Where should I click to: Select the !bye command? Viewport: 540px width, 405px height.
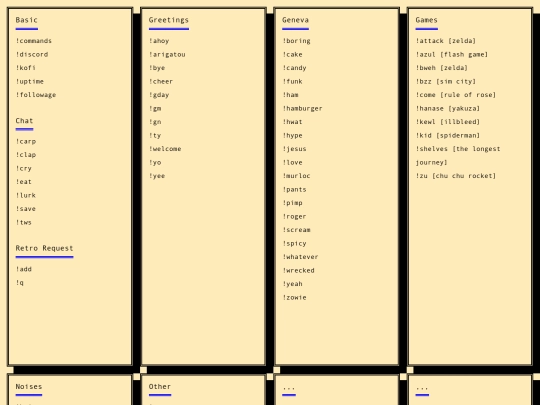coord(157,68)
